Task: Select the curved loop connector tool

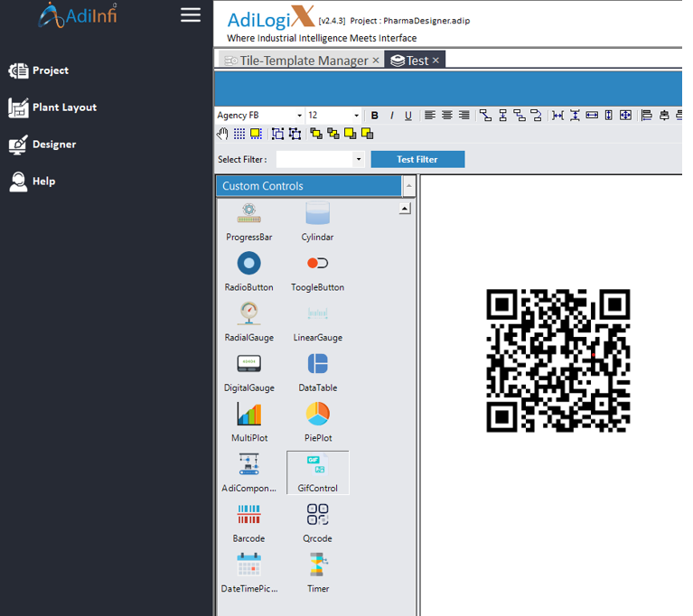Action: [x=536, y=116]
